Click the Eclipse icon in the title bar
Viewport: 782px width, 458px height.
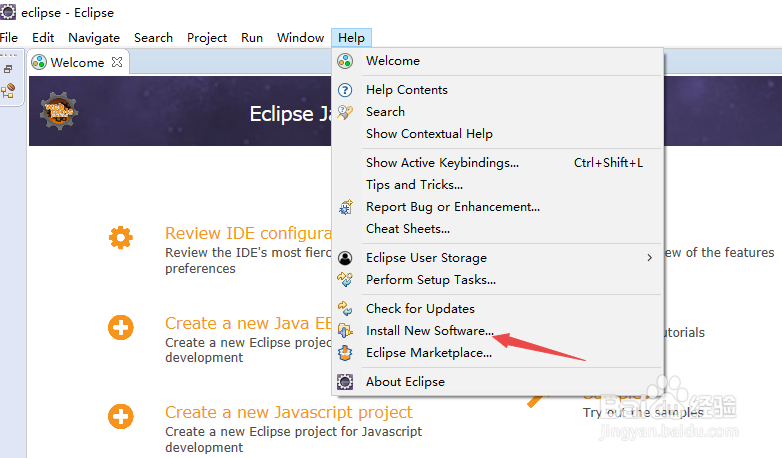pos(7,11)
